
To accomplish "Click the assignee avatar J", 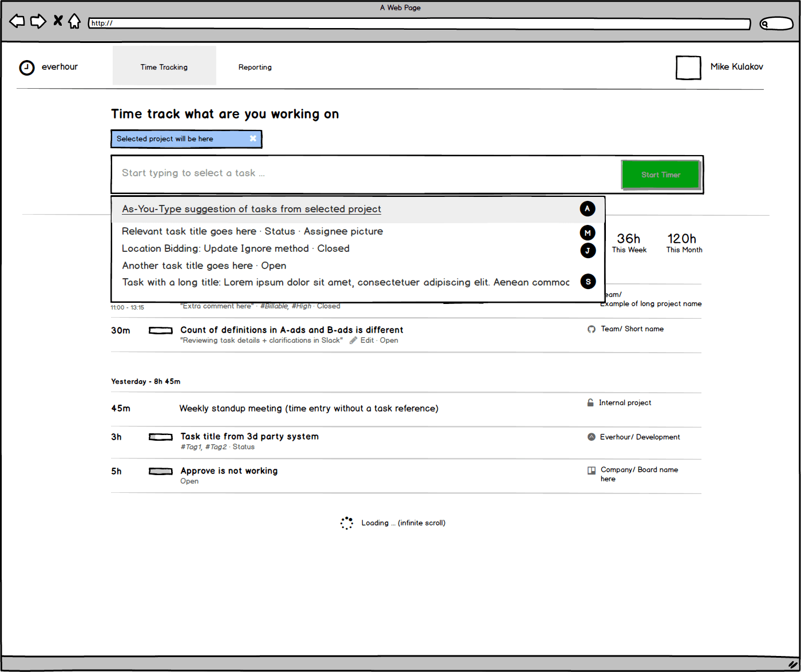I will 588,251.
